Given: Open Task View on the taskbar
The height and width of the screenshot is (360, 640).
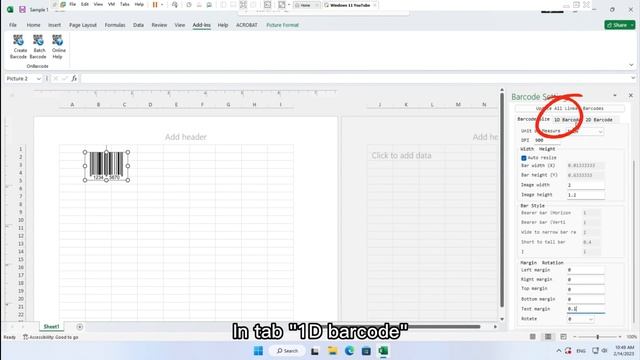Looking at the screenshot, I should pos(315,351).
